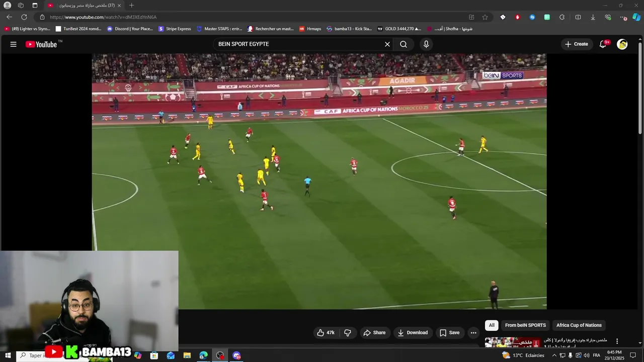Open the Shofha bookmark
The height and width of the screenshot is (362, 644).
click(x=449, y=29)
